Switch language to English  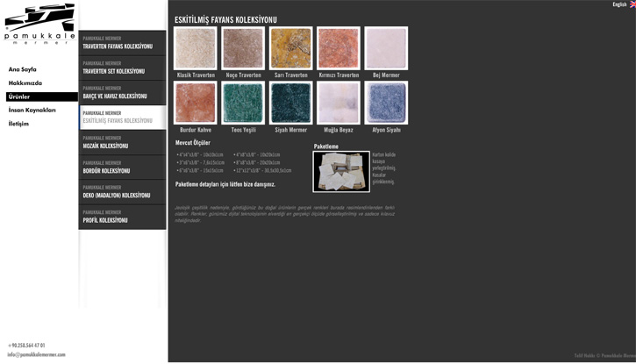(619, 4)
